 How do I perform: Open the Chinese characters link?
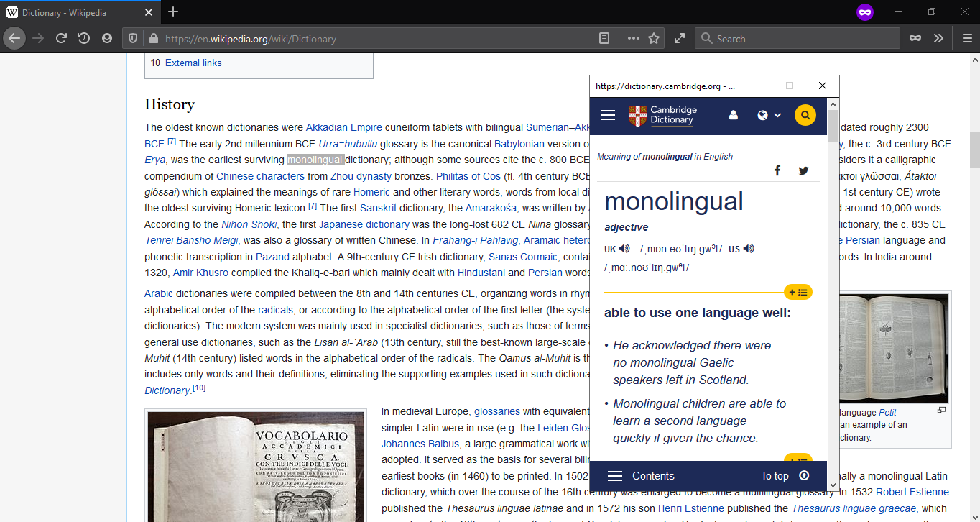click(x=260, y=176)
